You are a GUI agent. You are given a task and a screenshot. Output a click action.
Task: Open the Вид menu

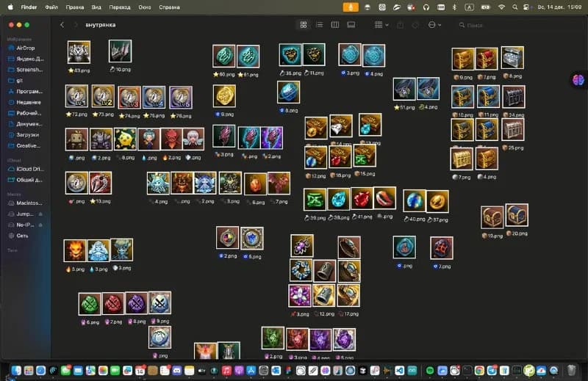[x=96, y=7]
